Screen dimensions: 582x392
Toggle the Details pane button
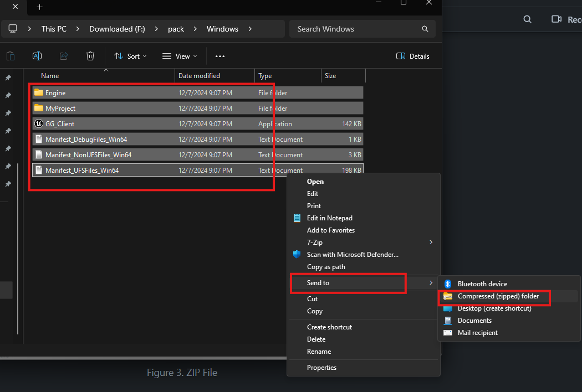(413, 56)
